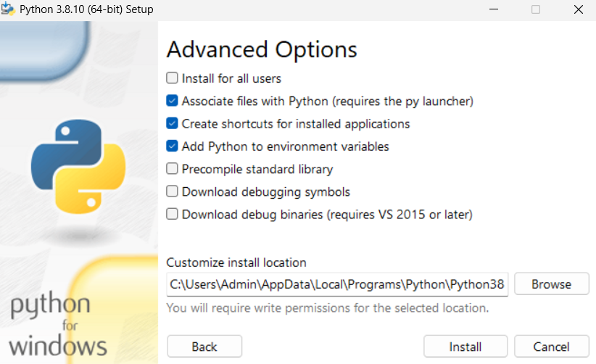Check Download debugging symbols option
596x364 pixels.
[172, 191]
